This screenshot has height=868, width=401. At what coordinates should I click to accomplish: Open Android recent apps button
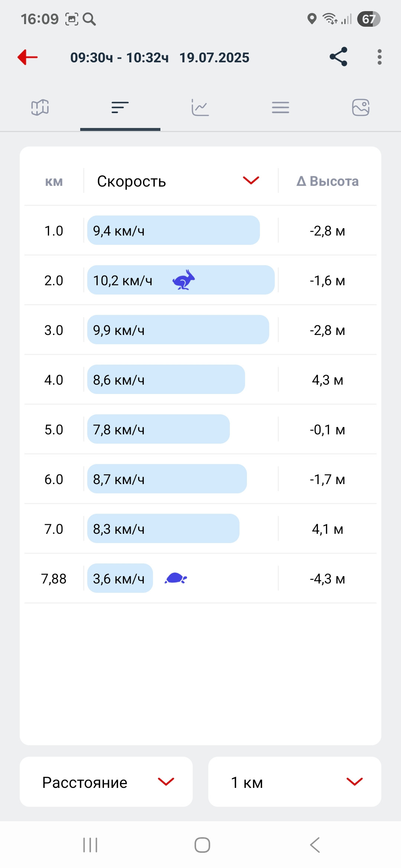tap(90, 845)
